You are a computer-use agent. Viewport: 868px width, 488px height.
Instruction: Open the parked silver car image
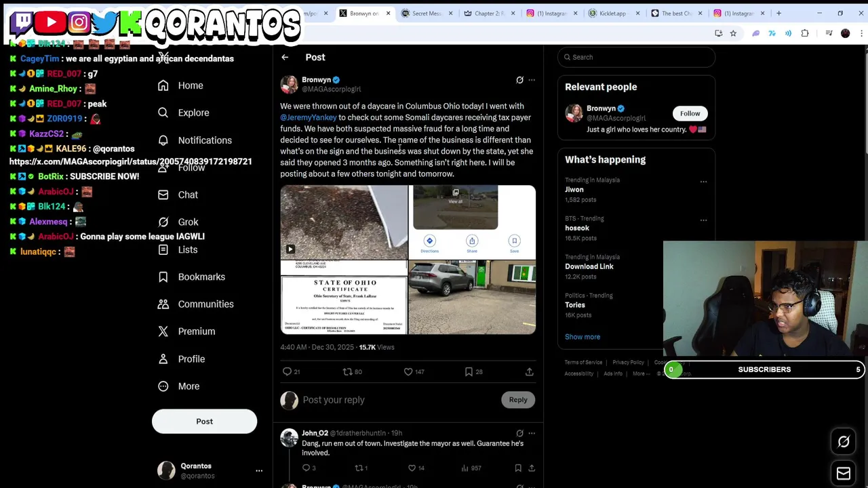coord(472,298)
